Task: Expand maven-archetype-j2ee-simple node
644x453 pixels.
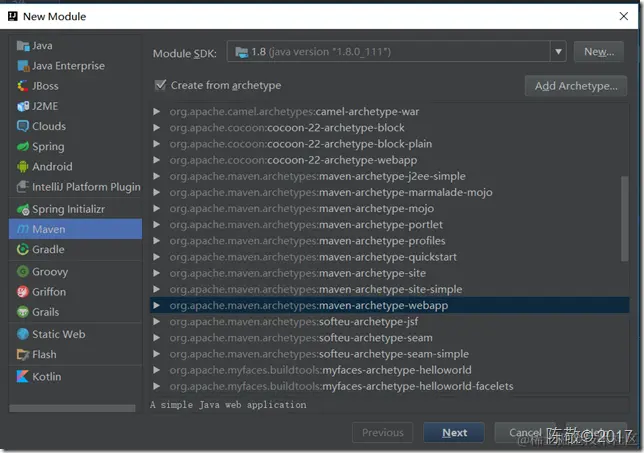Action: point(156,176)
